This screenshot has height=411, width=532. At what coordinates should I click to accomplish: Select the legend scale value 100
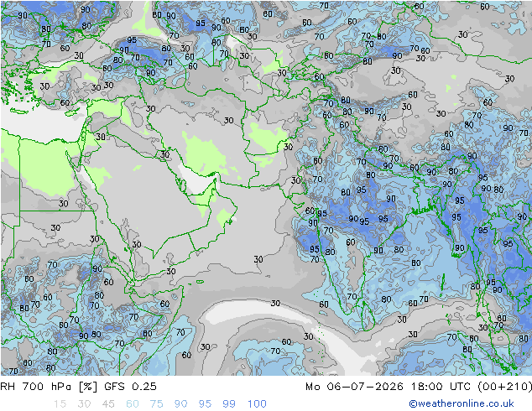click(257, 403)
